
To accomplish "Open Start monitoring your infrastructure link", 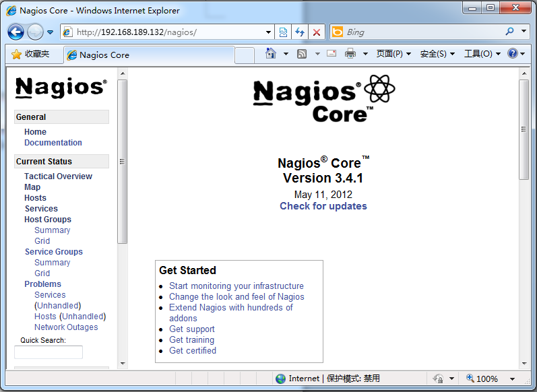I will pyautogui.click(x=236, y=286).
